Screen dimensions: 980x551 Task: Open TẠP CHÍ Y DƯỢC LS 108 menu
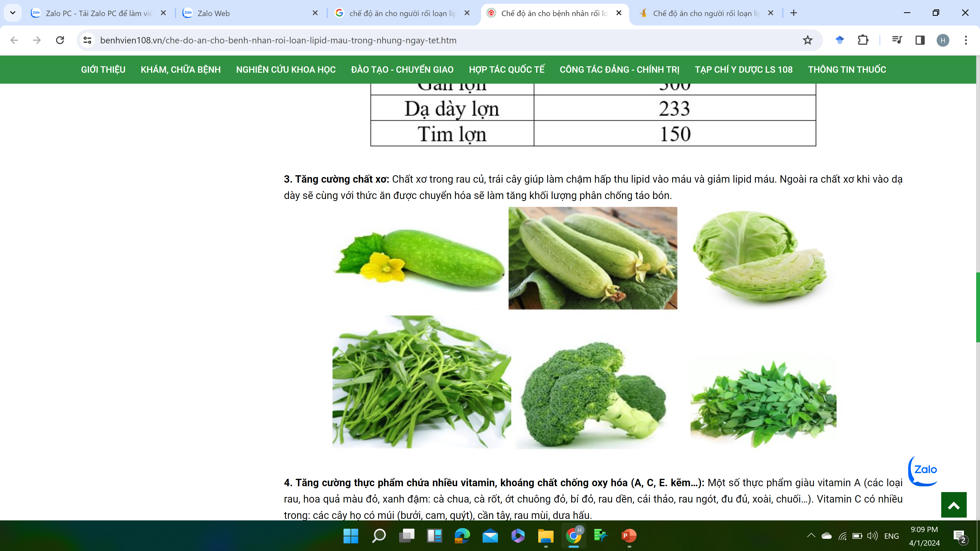(x=744, y=70)
